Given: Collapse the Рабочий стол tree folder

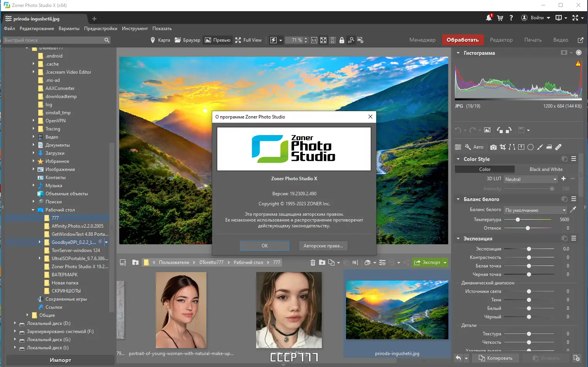Looking at the screenshot, I should [33, 210].
